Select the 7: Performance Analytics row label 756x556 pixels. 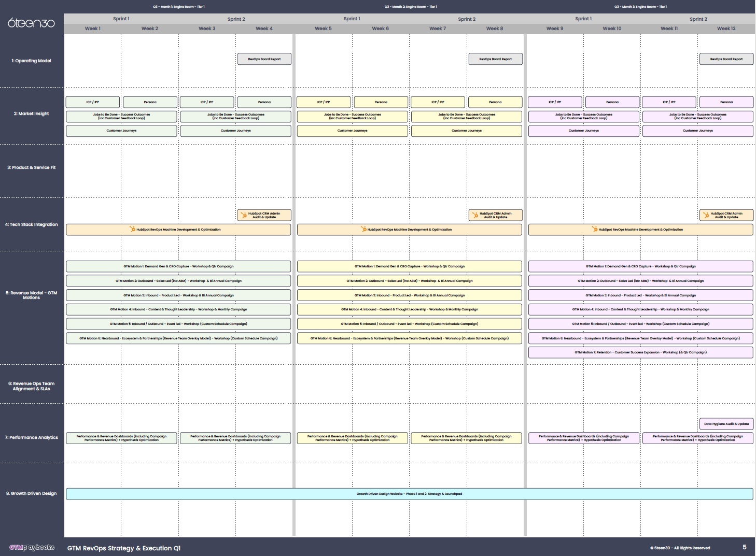click(32, 437)
